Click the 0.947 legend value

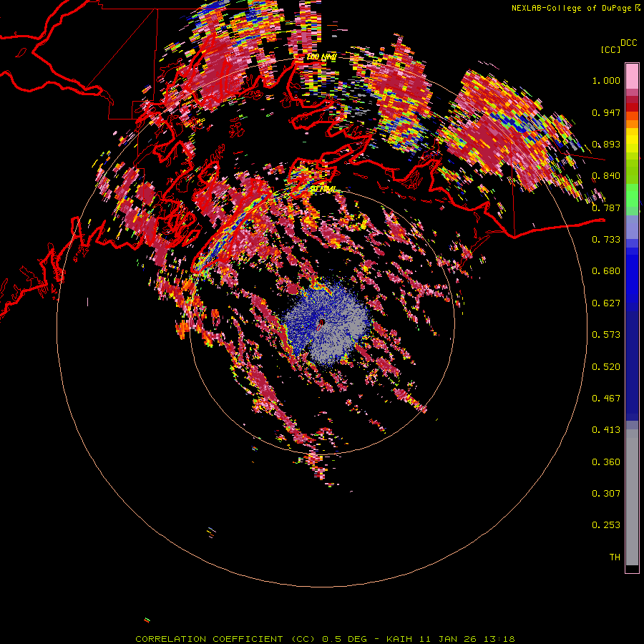[x=606, y=112]
